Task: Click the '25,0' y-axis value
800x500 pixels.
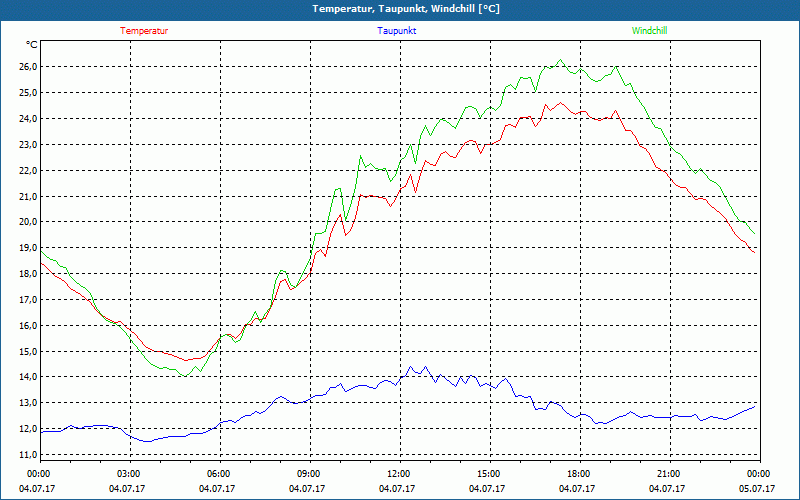Action: point(28,93)
